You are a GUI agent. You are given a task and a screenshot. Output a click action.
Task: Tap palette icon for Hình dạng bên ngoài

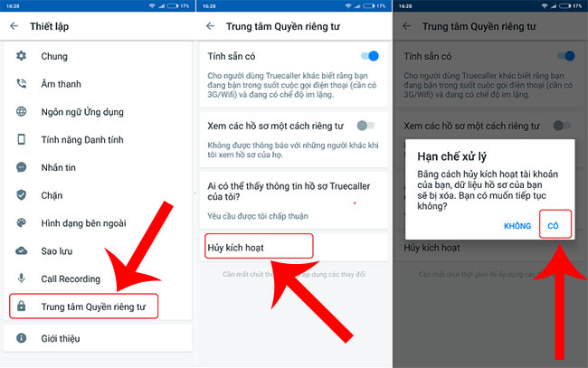click(x=22, y=223)
